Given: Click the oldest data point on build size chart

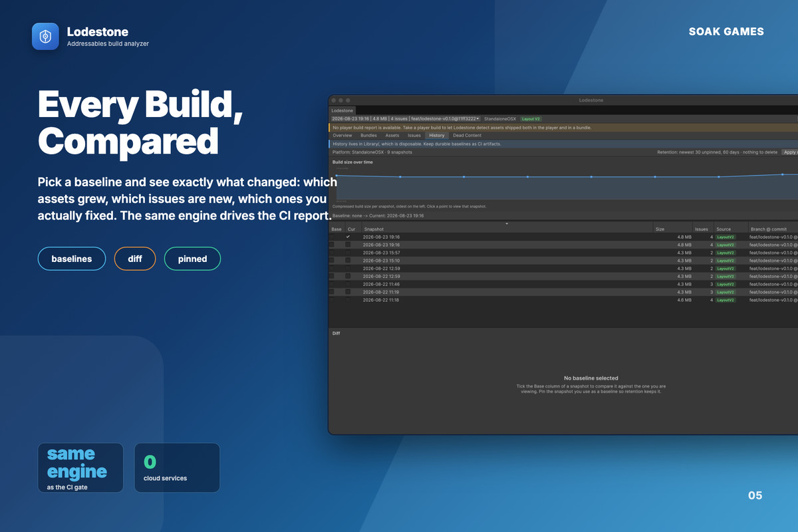Looking at the screenshot, I should 336,176.
